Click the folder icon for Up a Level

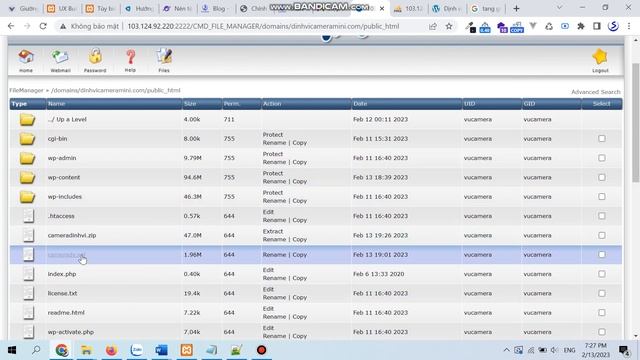click(x=27, y=120)
